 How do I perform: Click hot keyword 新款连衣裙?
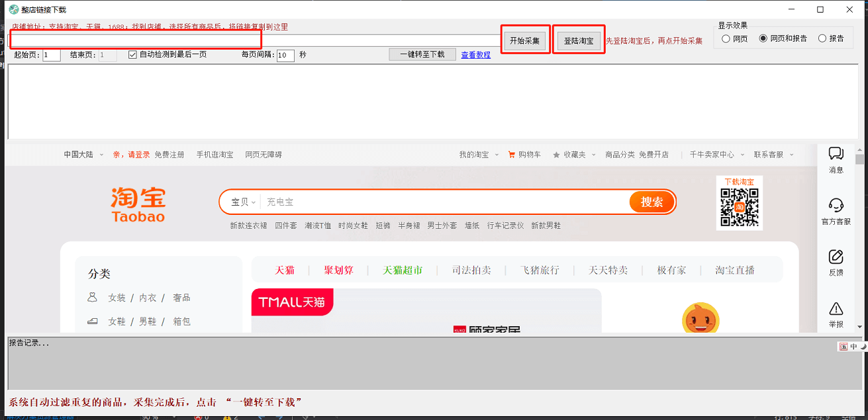click(248, 226)
